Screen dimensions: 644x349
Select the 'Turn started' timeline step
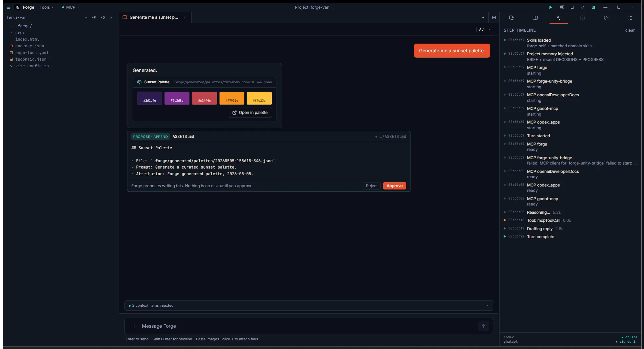570,136
